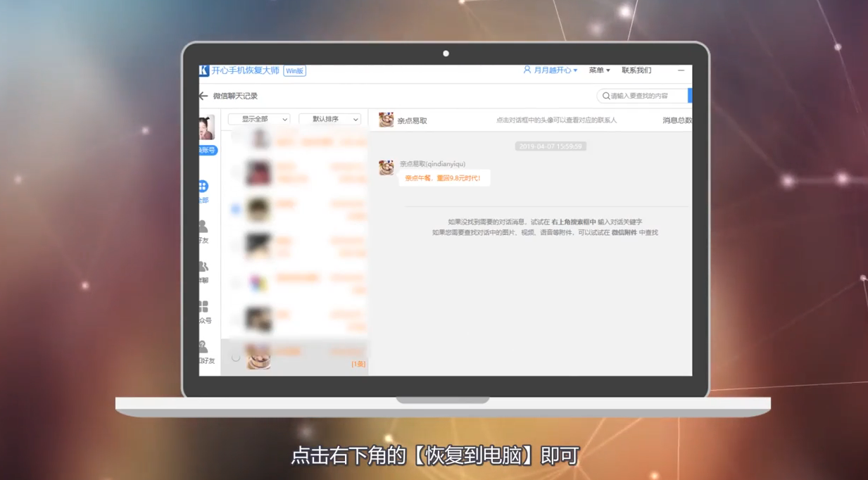Click the 亲点易取(qindianyiqu) sender name

coord(432,164)
